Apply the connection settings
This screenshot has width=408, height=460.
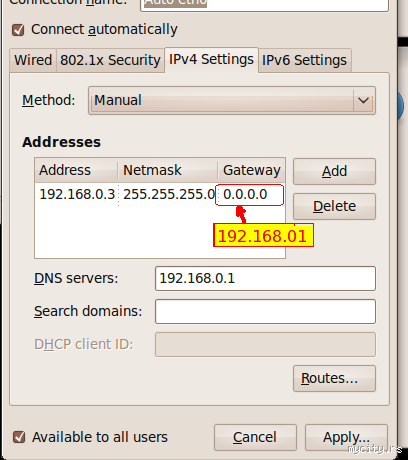346,437
